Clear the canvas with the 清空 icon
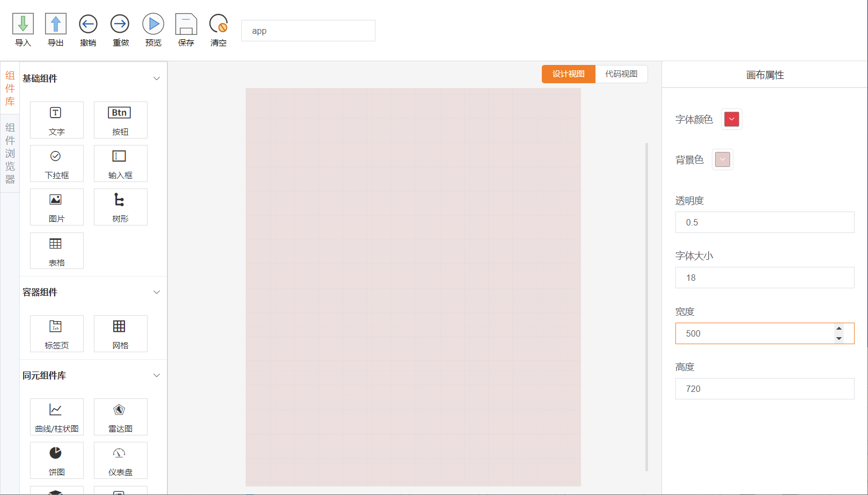Image resolution: width=868 pixels, height=495 pixels. pos(218,24)
